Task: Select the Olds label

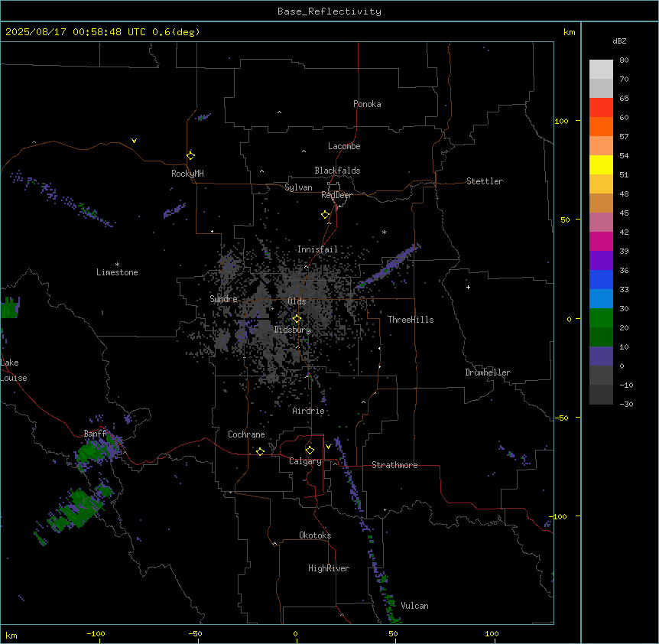Action: pyautogui.click(x=297, y=301)
